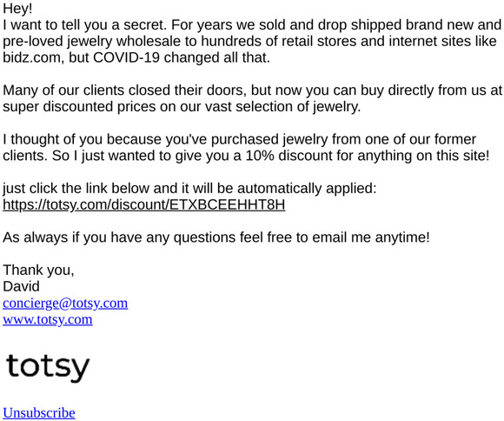Click 'Many of our clients closed their doors'
Viewport: 504px width, 421px height.
click(125, 90)
